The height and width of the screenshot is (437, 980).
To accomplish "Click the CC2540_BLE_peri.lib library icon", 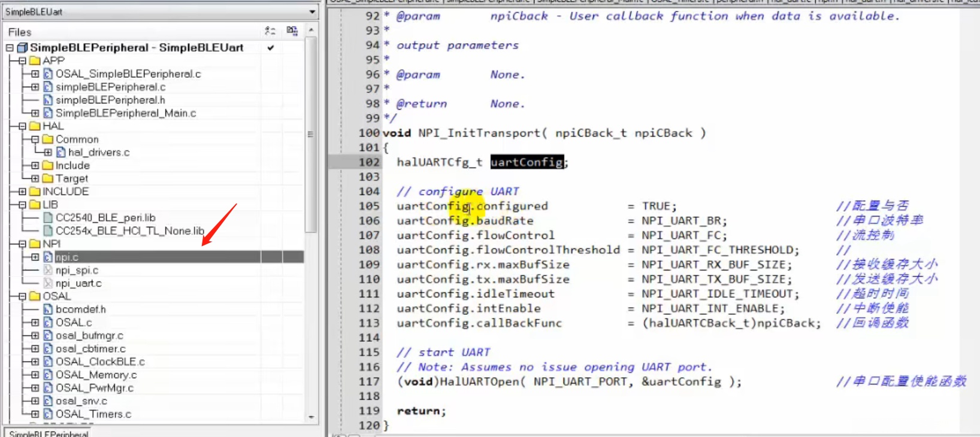I will (48, 217).
